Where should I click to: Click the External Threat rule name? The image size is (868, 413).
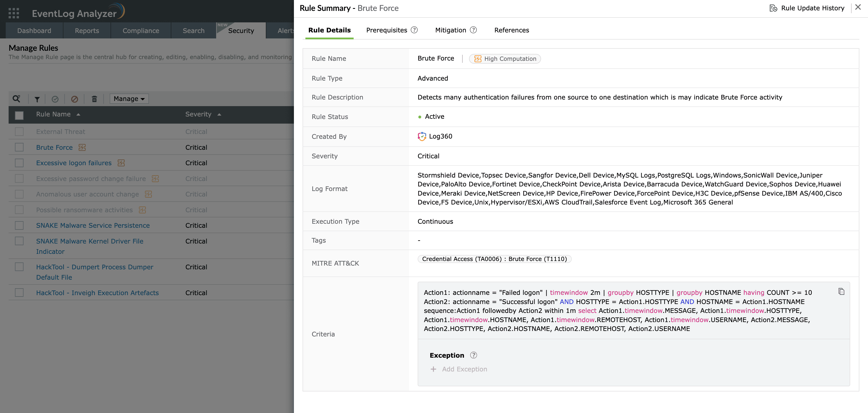tap(61, 132)
